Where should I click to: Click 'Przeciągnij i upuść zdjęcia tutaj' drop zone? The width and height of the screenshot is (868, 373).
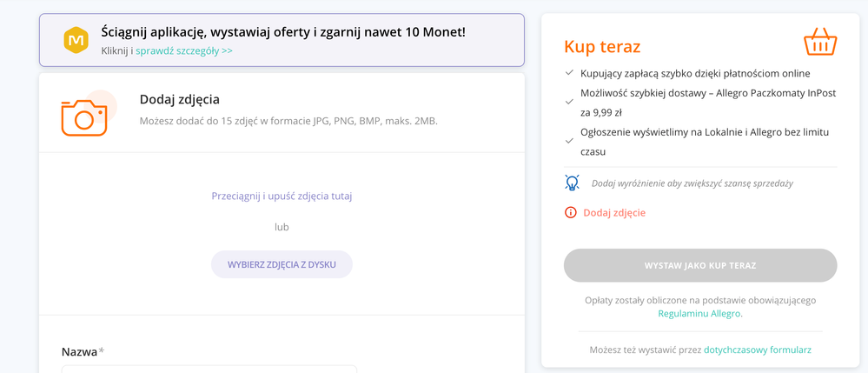click(282, 196)
